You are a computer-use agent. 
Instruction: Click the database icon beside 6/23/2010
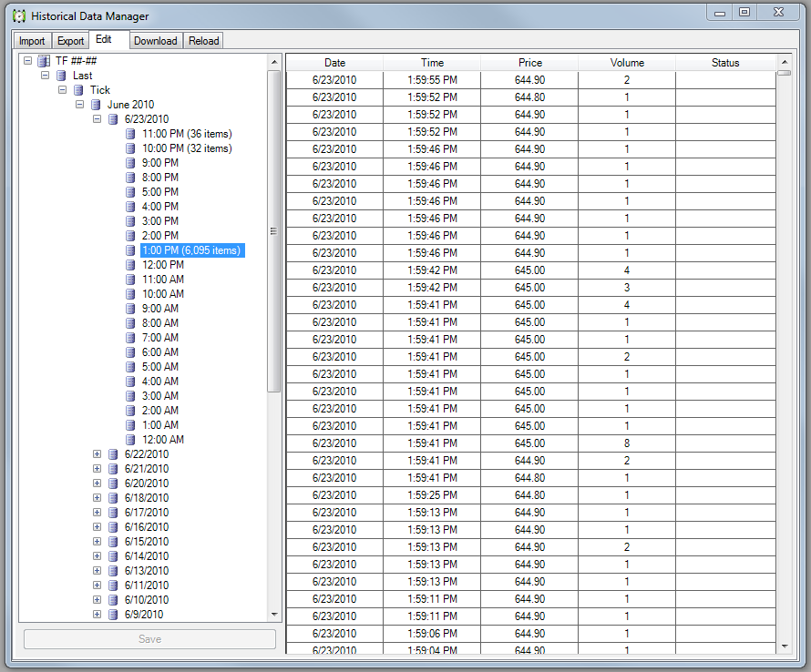pyautogui.click(x=113, y=119)
